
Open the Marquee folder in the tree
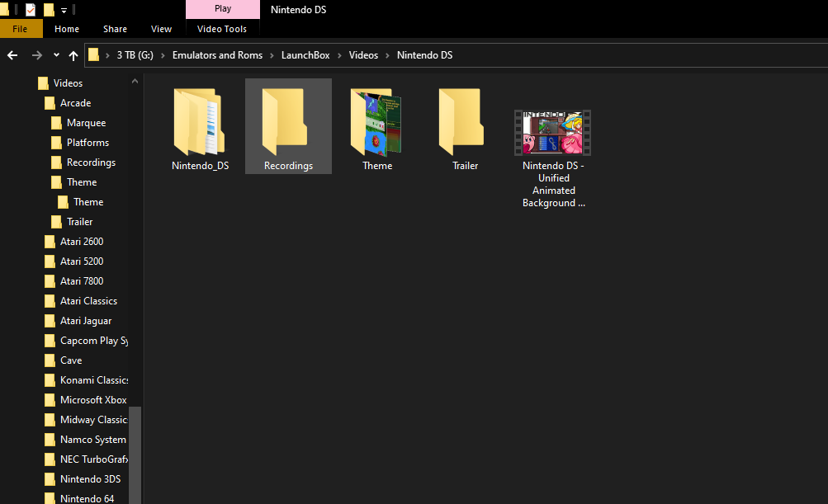(x=86, y=123)
